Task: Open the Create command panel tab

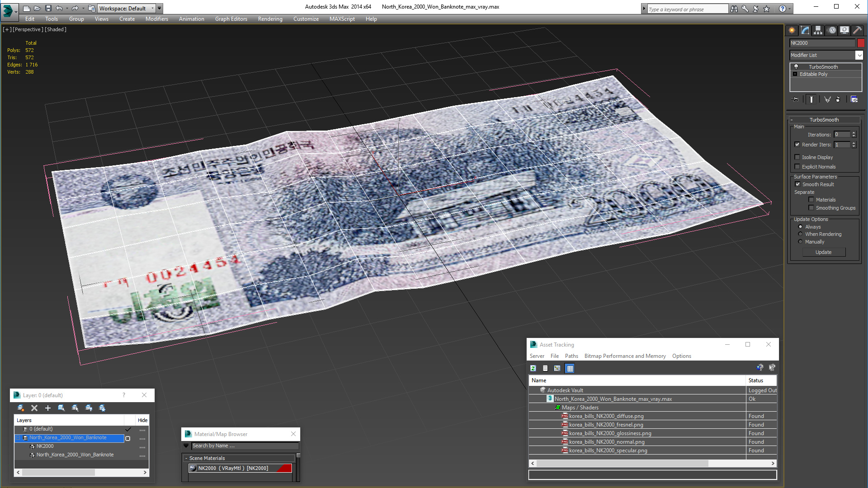Action: pos(792,30)
